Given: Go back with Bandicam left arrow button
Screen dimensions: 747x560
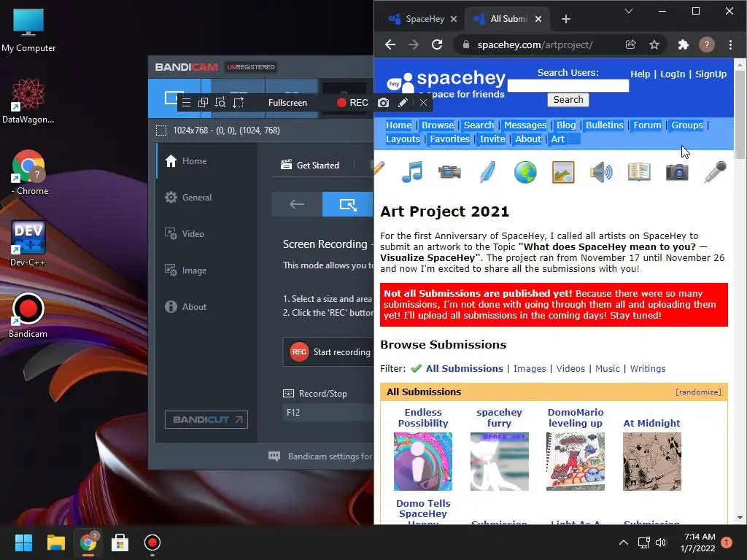Looking at the screenshot, I should point(297,204).
